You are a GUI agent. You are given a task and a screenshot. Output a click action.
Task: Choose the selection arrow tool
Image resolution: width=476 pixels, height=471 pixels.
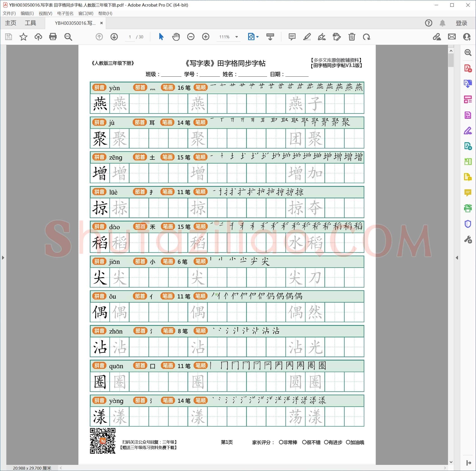click(x=161, y=37)
